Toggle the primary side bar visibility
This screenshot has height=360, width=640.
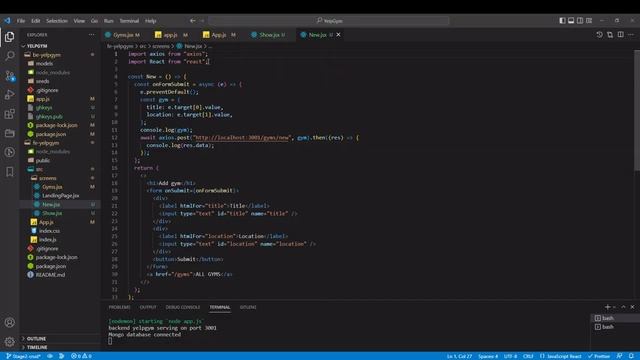point(562,20)
